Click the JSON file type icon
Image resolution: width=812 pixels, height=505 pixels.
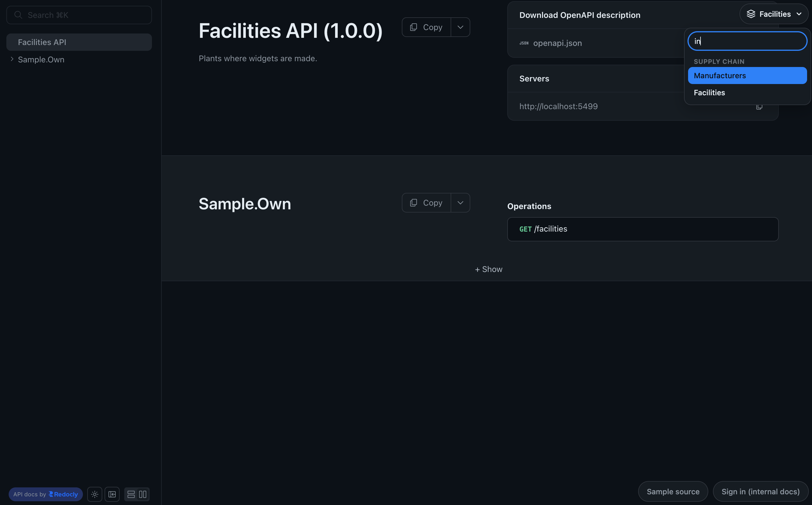click(524, 43)
